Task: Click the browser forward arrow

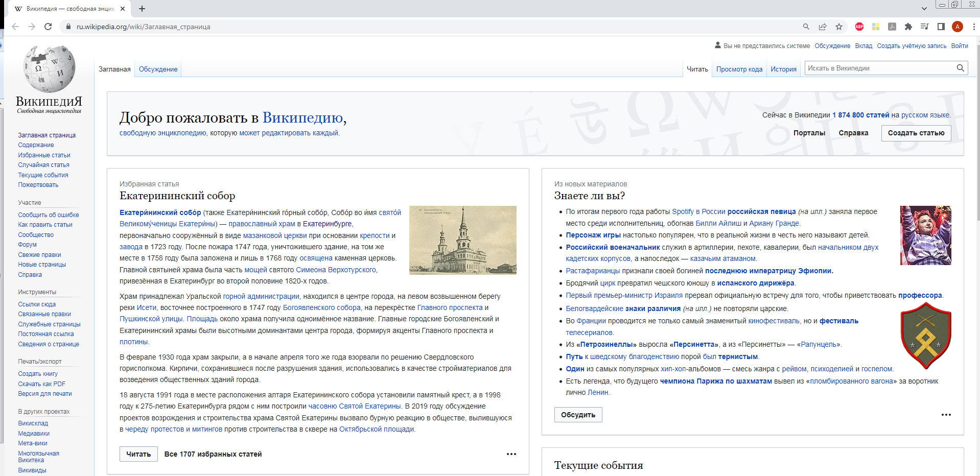Action: coord(32,27)
